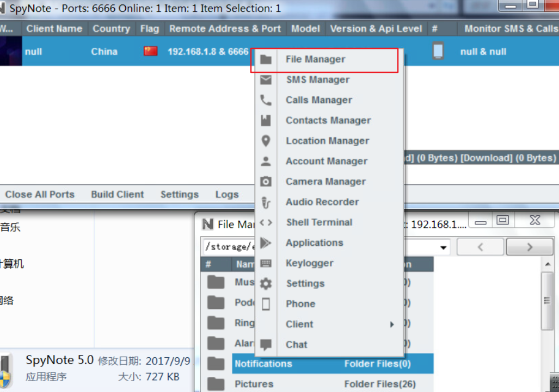Select Account Manager menu item
Image resolution: width=559 pixels, height=392 pixels.
pos(330,161)
